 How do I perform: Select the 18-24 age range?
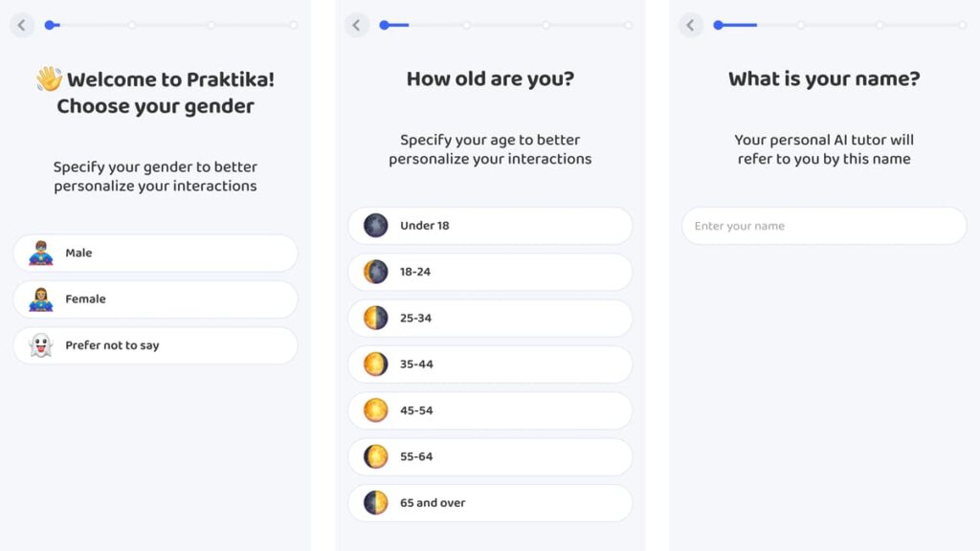pos(490,272)
